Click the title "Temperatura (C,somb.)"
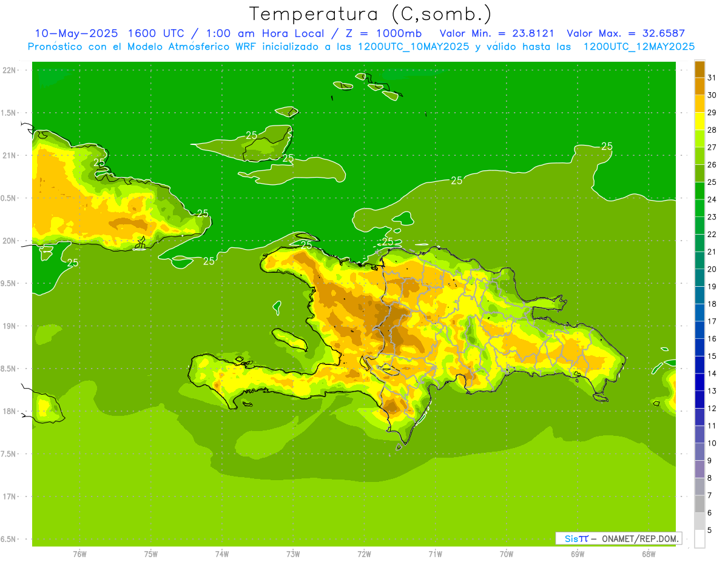Image resolution: width=728 pixels, height=562 pixels. tap(371, 14)
